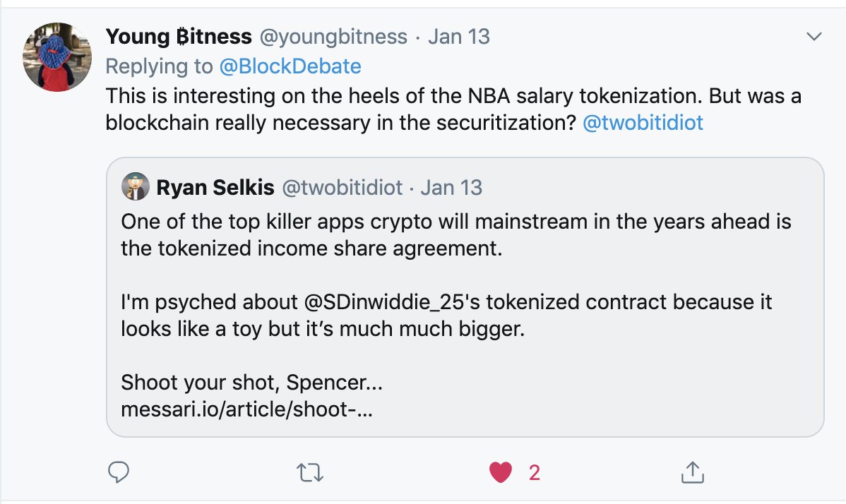
Task: Expand the tweet options chevron menu
Action: [x=814, y=37]
